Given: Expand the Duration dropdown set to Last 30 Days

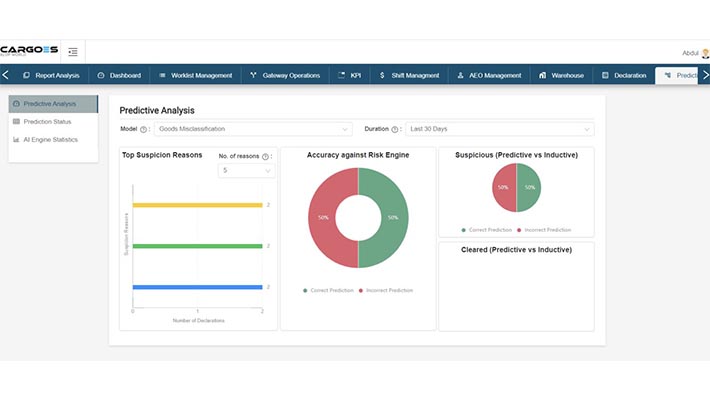Looking at the screenshot, I should click(499, 129).
